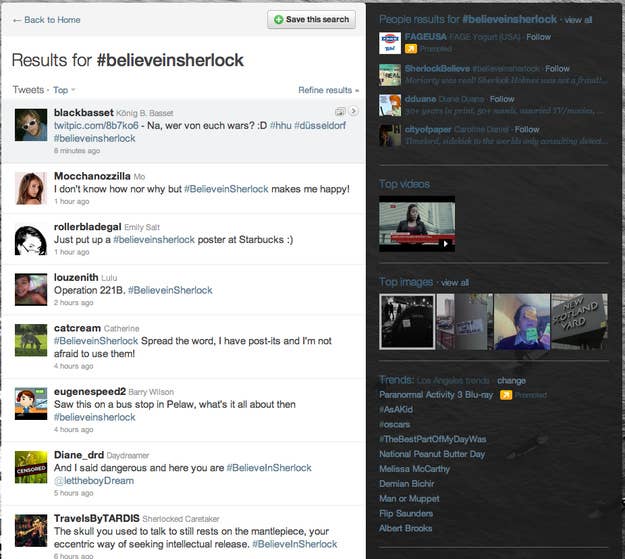Open the #TheBestPartOfMyDayWas trend
Image resolution: width=625 pixels, height=559 pixels.
432,439
